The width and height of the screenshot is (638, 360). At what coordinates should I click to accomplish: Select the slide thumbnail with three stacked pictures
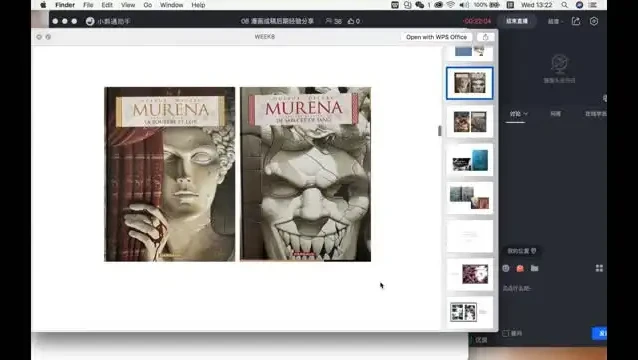click(x=470, y=198)
